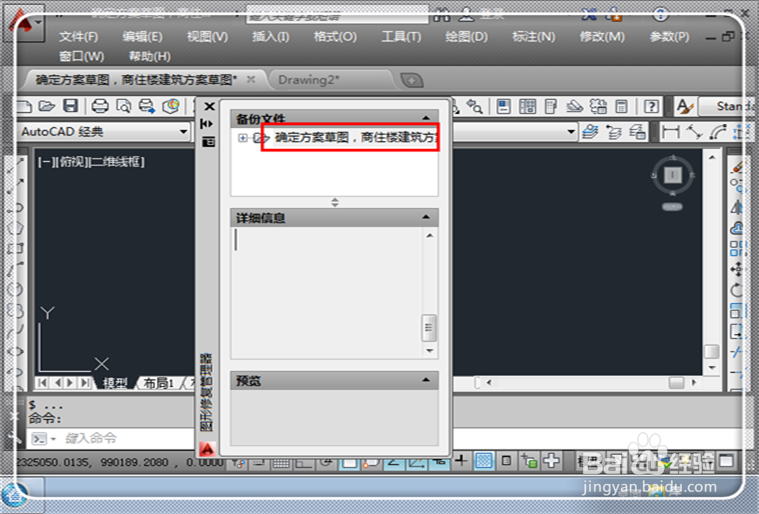759x514 pixels.
Task: Toggle Selection Cycling in the status bar
Action: click(529, 461)
